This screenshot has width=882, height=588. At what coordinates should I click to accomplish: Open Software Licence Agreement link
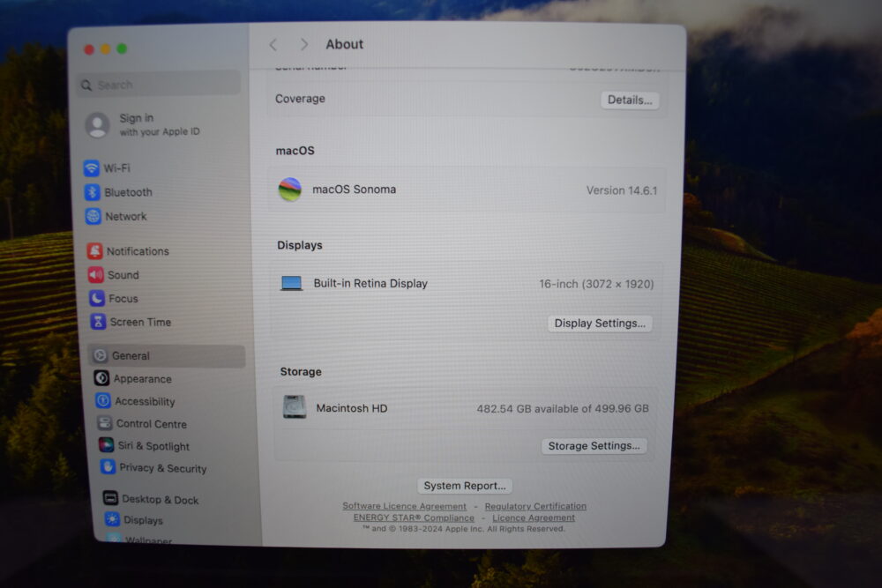click(x=405, y=506)
